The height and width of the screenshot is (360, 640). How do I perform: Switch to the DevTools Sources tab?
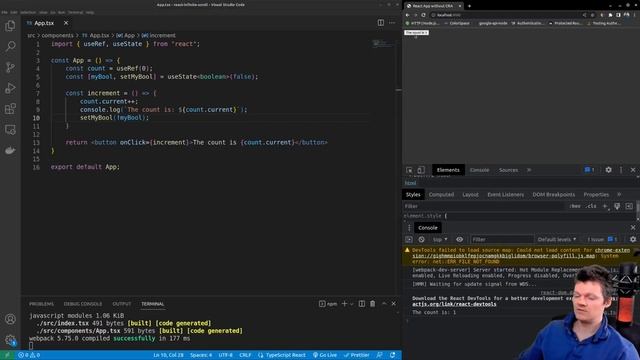pos(508,170)
